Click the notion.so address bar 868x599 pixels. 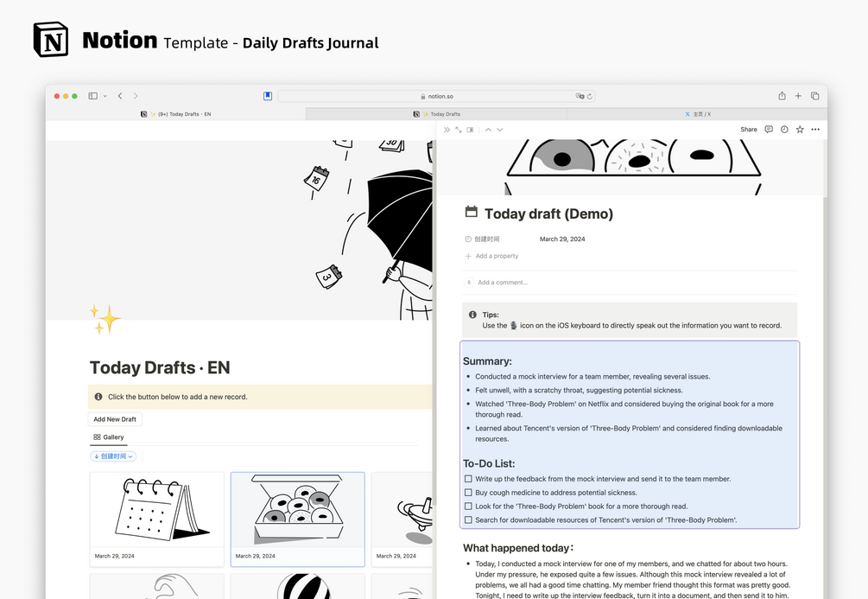(x=436, y=96)
